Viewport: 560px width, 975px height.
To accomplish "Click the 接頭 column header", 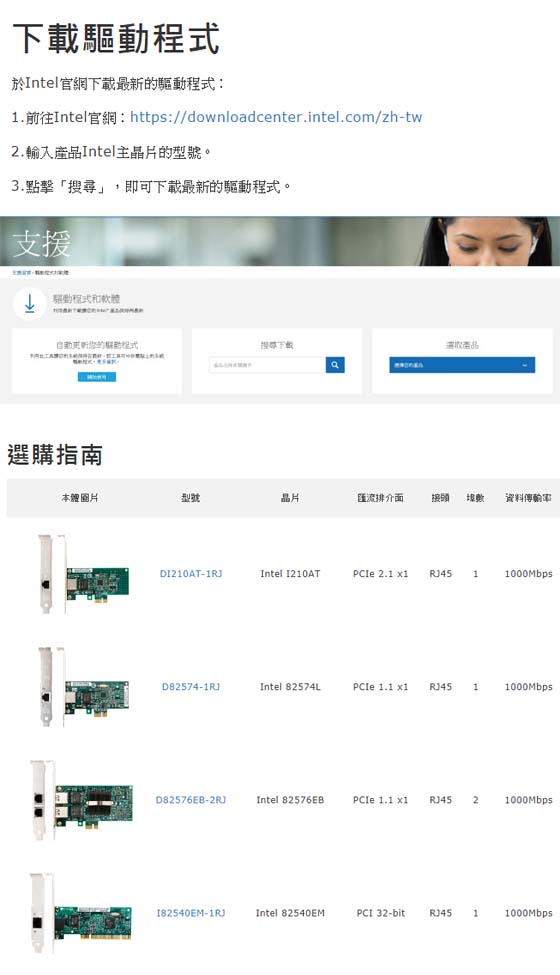I will coord(440,497).
